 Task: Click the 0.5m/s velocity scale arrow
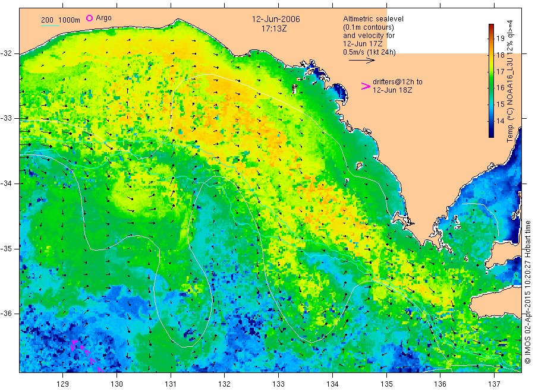(361, 61)
